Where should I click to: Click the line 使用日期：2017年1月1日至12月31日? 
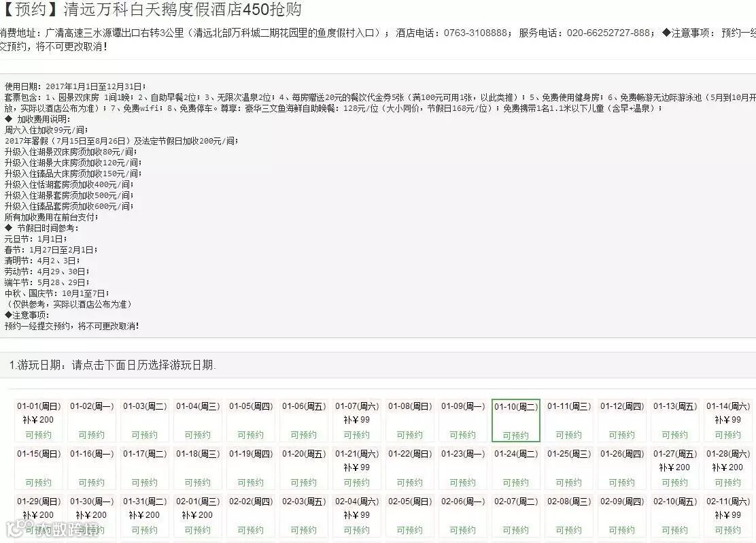[x=75, y=86]
